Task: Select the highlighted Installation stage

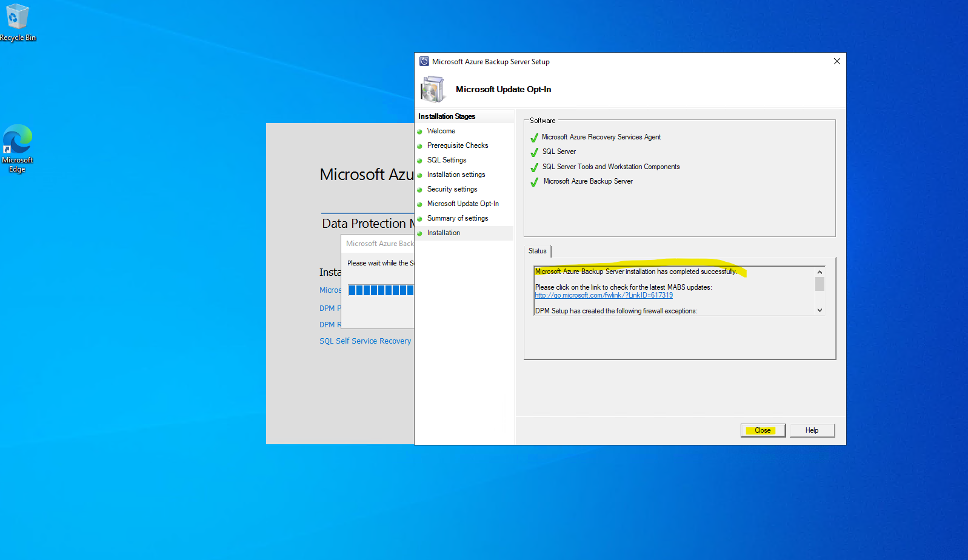Action: pos(464,233)
